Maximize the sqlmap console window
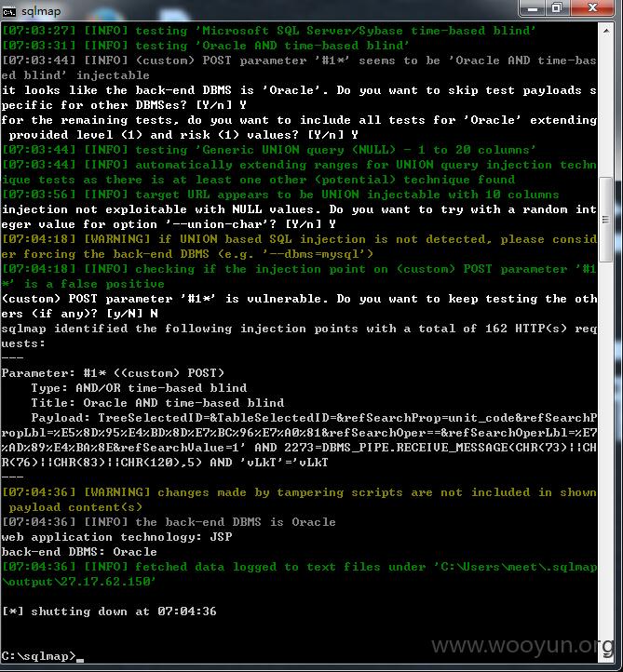This screenshot has height=672, width=623. coord(557,8)
